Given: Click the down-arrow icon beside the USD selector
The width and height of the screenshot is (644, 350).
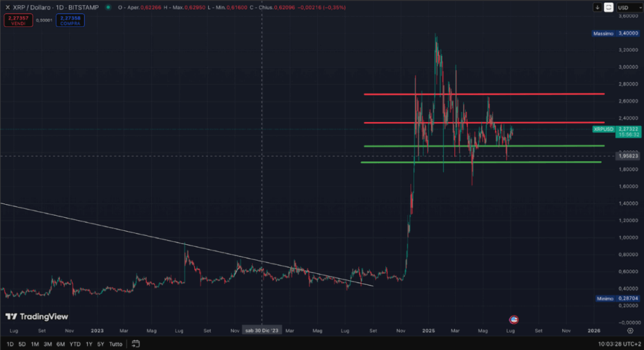Looking at the screenshot, I should click(596, 8).
